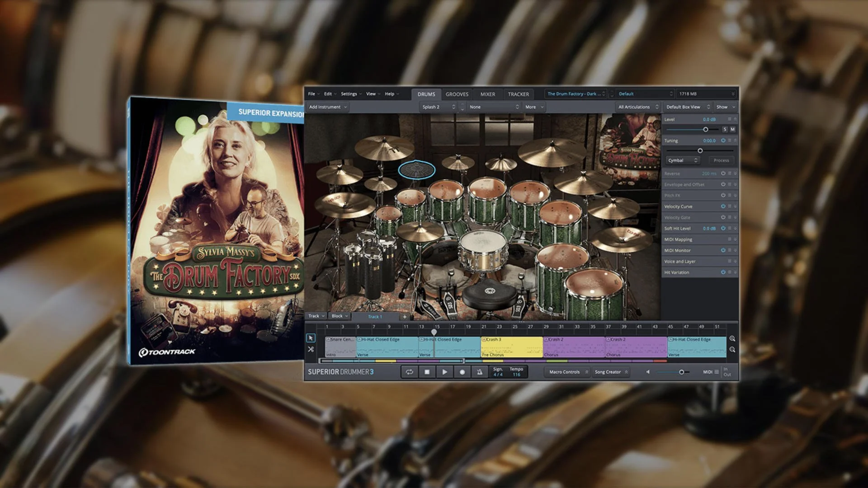Select the arrow selection tool in the track editor
Image resolution: width=868 pixels, height=488 pixels.
[x=311, y=337]
